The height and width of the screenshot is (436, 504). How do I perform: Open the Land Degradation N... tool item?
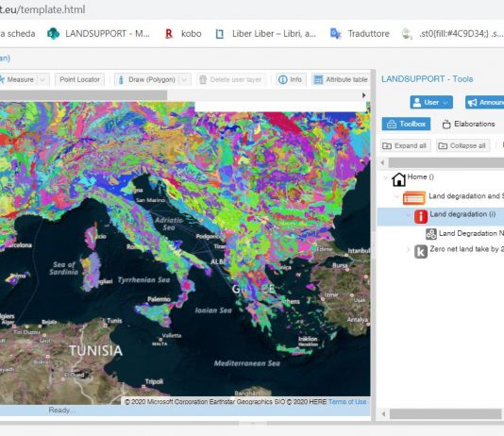pos(471,234)
